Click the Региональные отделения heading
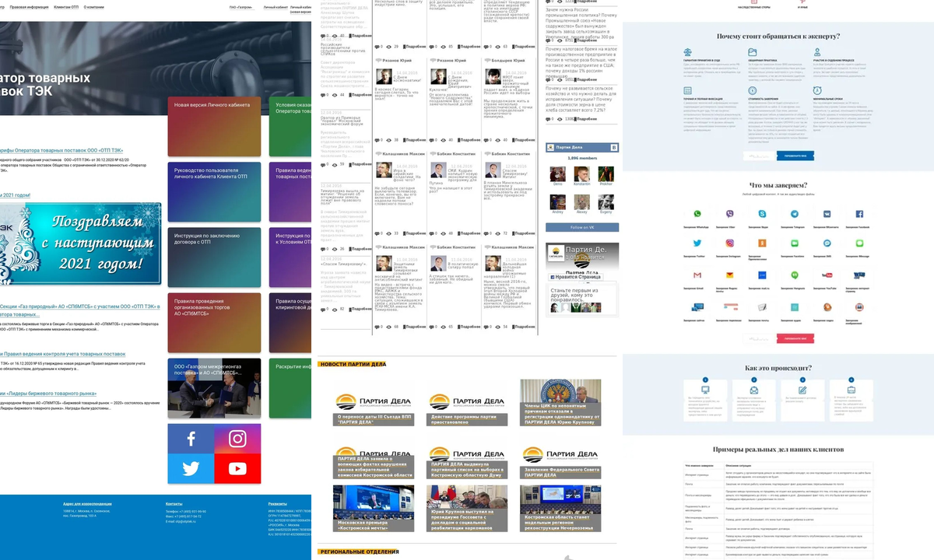 click(x=359, y=551)
